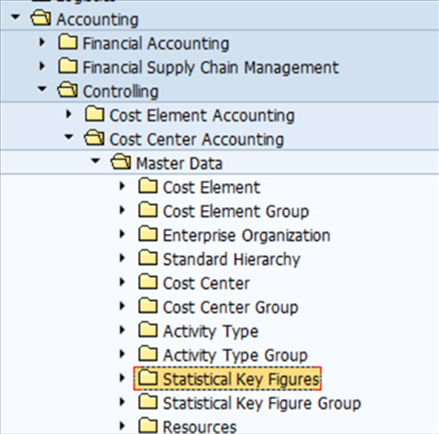Expand the Cost Element node arrow
Screen dimensions: 439x434
[122, 186]
